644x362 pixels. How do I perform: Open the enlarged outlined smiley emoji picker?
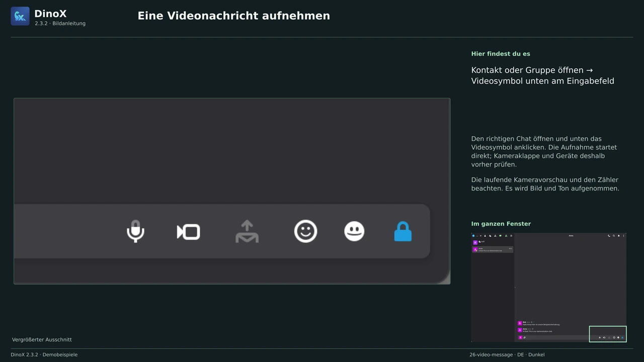(306, 231)
